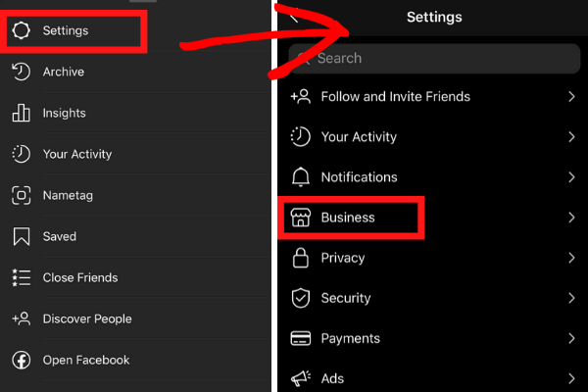Tap the Settings gear icon
Image resolution: width=588 pixels, height=392 pixels.
21,30
